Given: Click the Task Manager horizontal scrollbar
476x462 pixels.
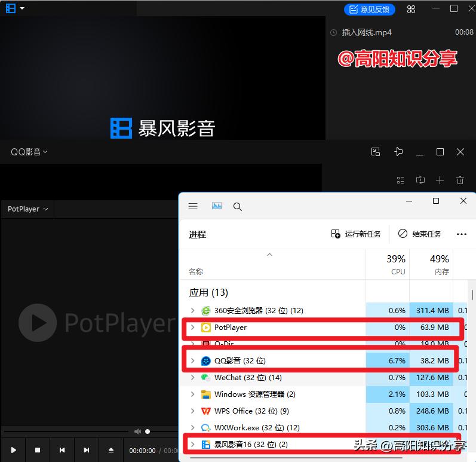Looking at the screenshot, I should pos(296,457).
